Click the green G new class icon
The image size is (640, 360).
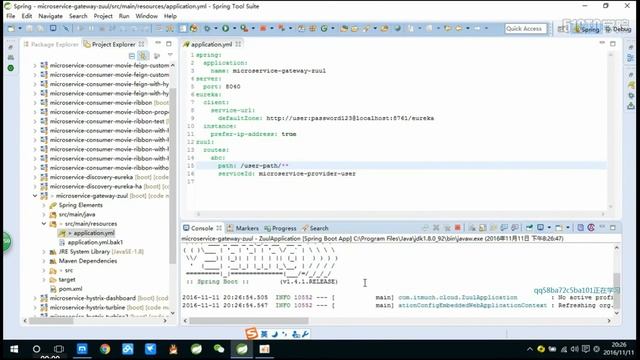324,29
